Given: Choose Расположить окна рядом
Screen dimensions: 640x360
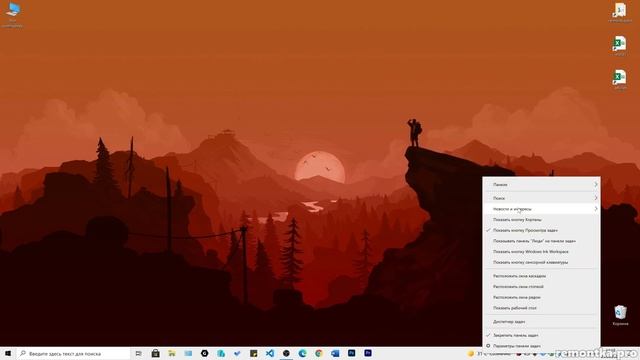Looking at the screenshot, I should [541, 297].
